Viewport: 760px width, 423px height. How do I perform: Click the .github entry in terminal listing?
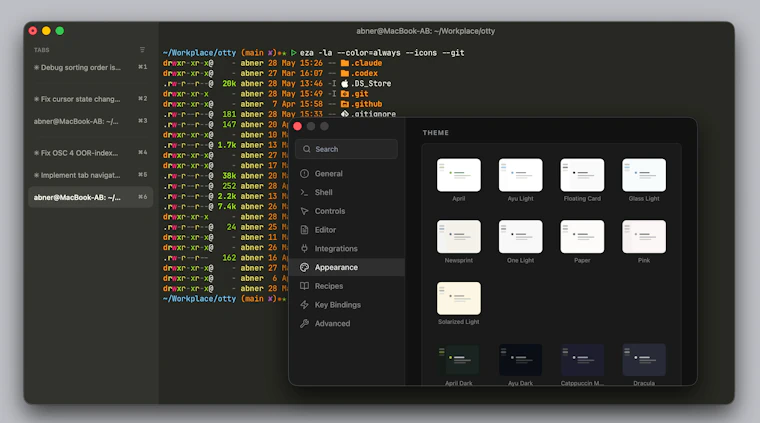pos(366,104)
